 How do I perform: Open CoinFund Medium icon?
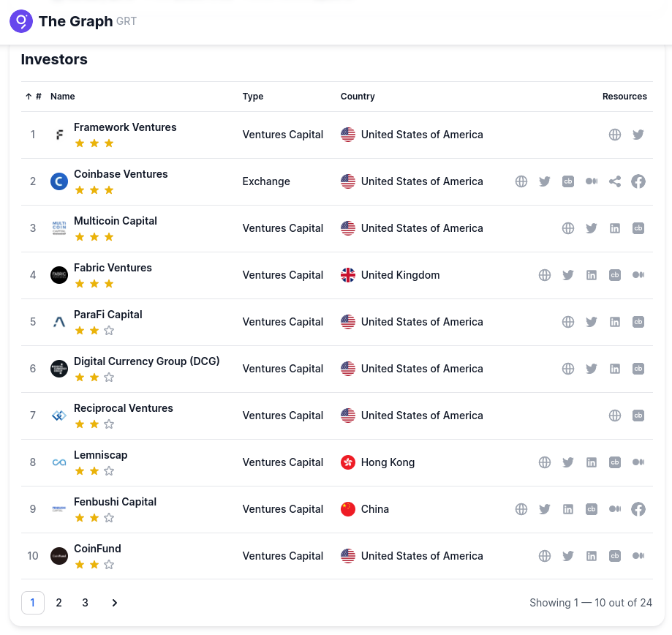[638, 556]
